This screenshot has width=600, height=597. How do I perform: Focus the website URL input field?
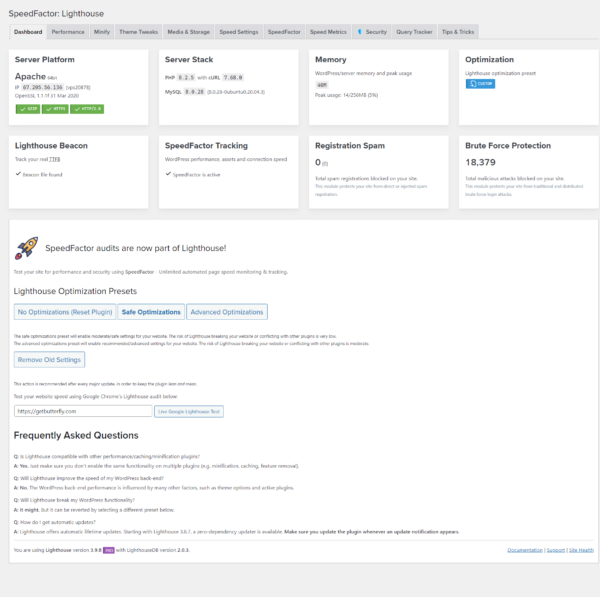(83, 411)
